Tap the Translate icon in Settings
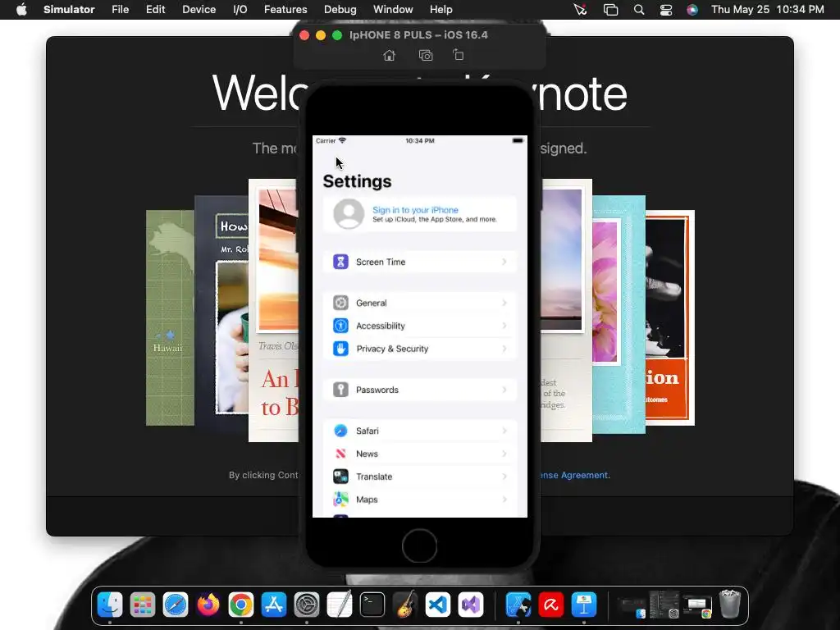840x630 pixels. point(340,477)
